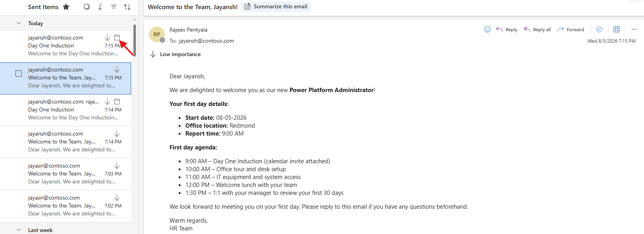Collapse the Today group chevron

(19, 23)
